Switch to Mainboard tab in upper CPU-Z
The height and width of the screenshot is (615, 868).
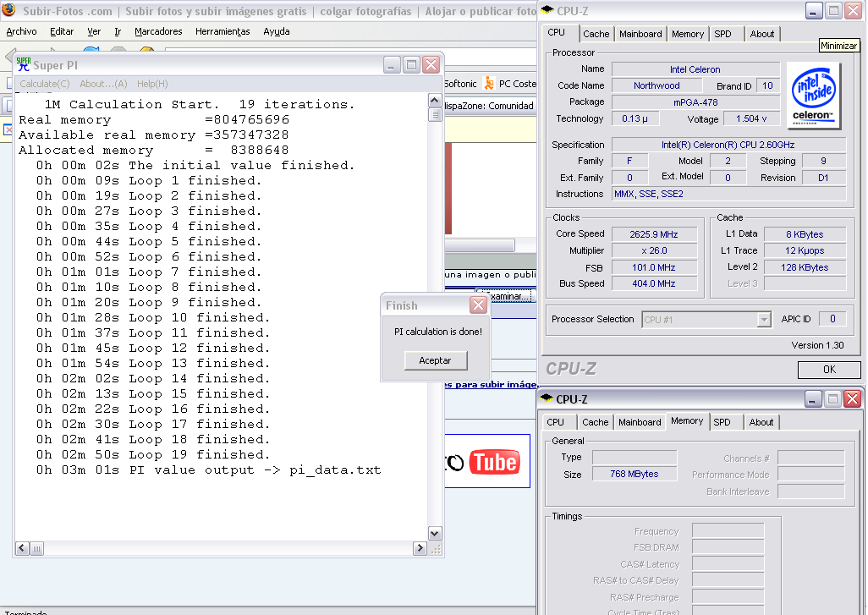coord(640,34)
